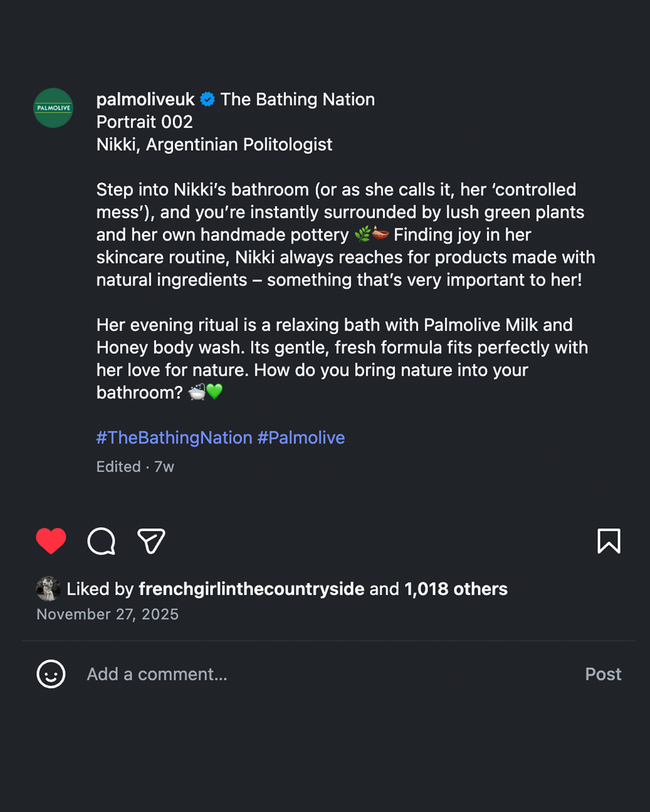650x812 pixels.
Task: Open the emoji picker smiley icon
Action: pos(51,674)
